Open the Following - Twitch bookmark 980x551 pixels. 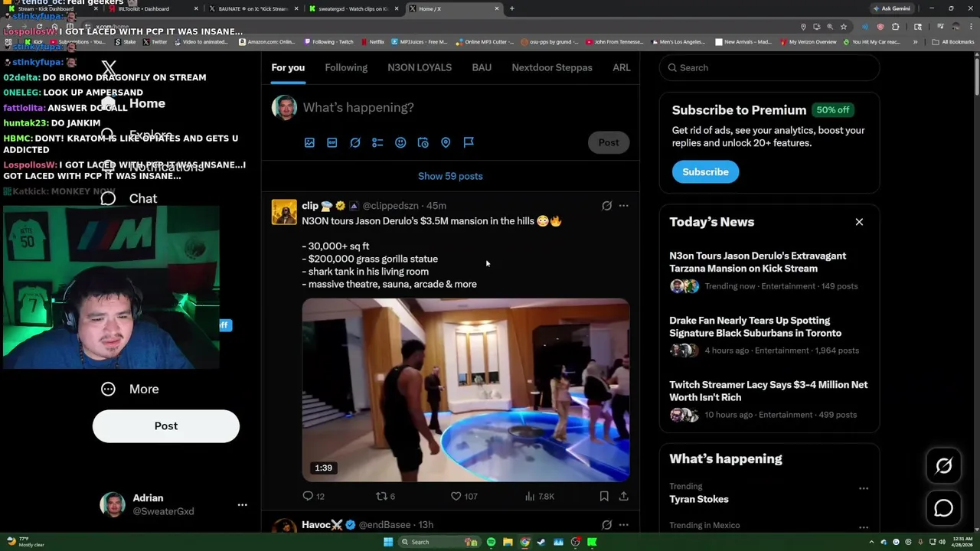tap(329, 42)
